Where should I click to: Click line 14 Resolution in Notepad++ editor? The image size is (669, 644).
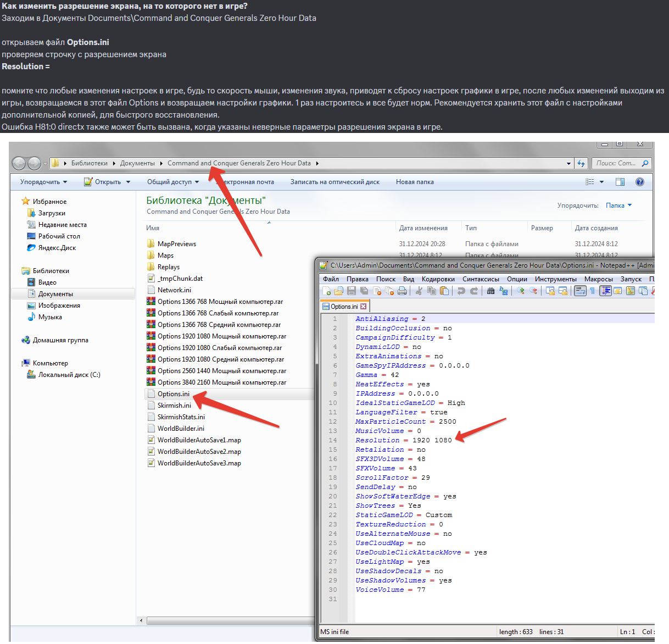pyautogui.click(x=404, y=440)
